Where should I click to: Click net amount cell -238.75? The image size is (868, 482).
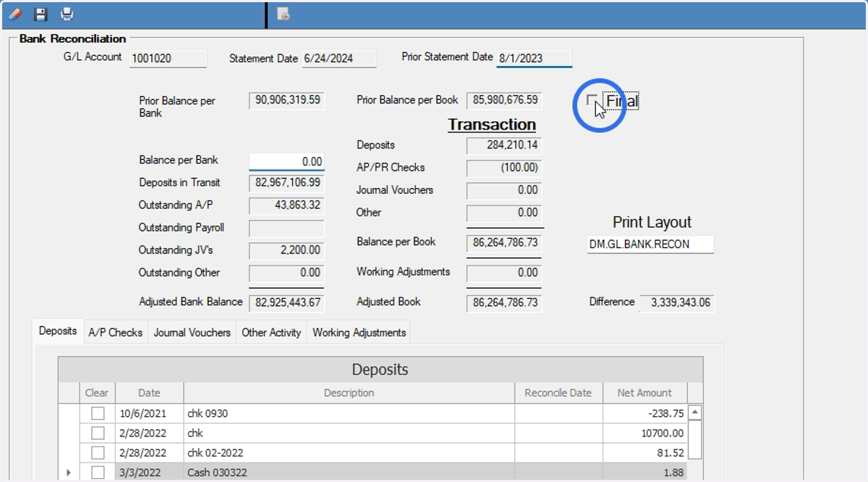(644, 413)
